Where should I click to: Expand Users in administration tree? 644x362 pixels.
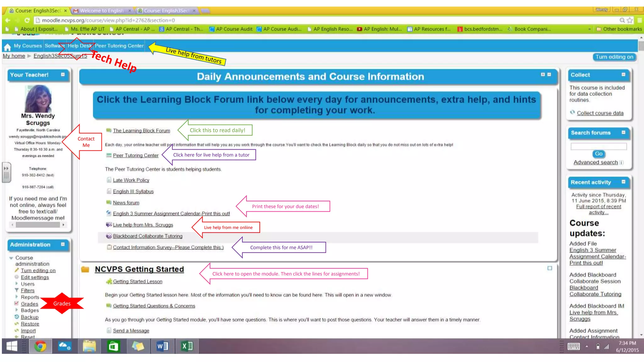pos(16,283)
